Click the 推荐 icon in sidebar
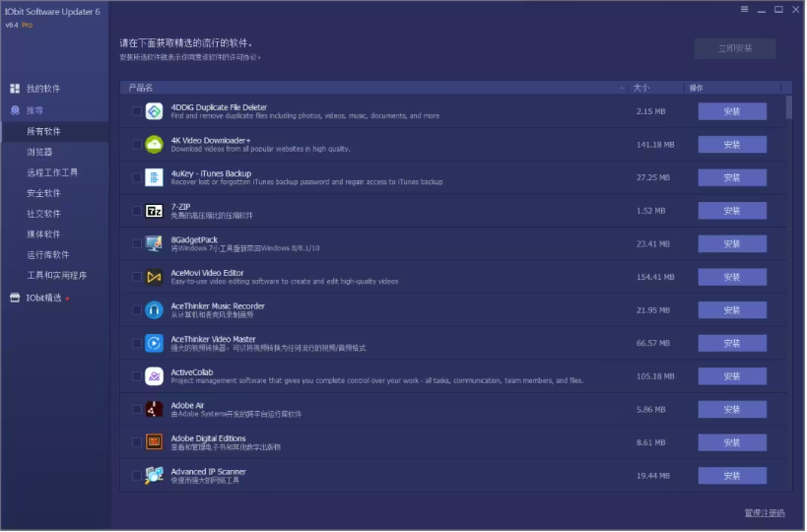 tap(15, 110)
